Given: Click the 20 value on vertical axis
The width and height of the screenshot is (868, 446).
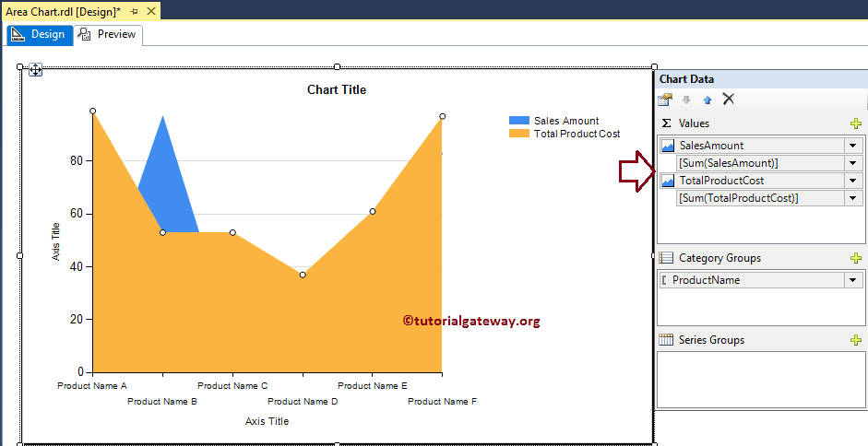Looking at the screenshot, I should 77,319.
